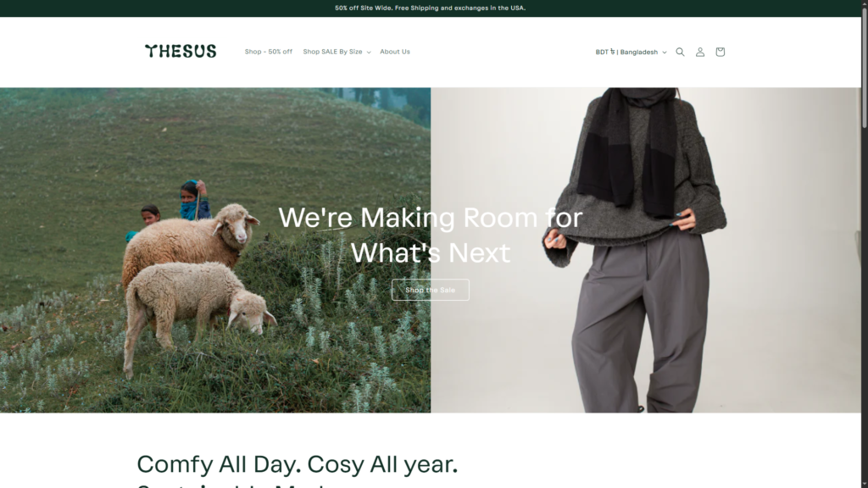The width and height of the screenshot is (868, 488).
Task: Click the page vertical scrollbar thumb
Action: click(x=864, y=64)
